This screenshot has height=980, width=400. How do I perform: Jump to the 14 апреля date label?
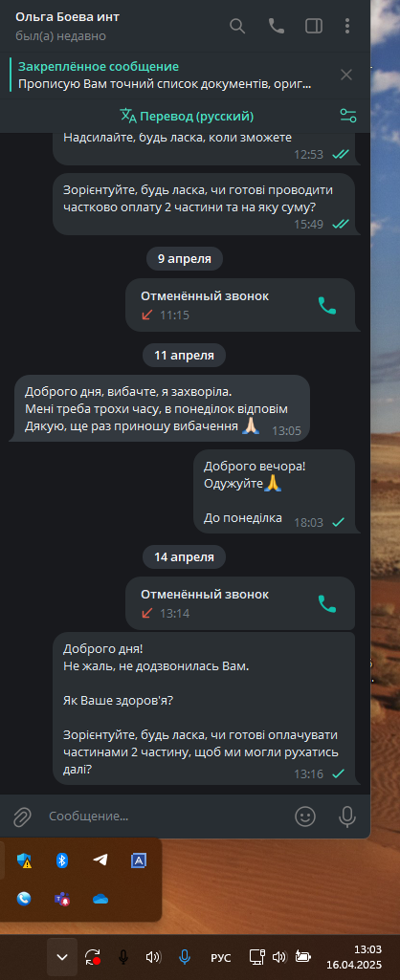184,556
